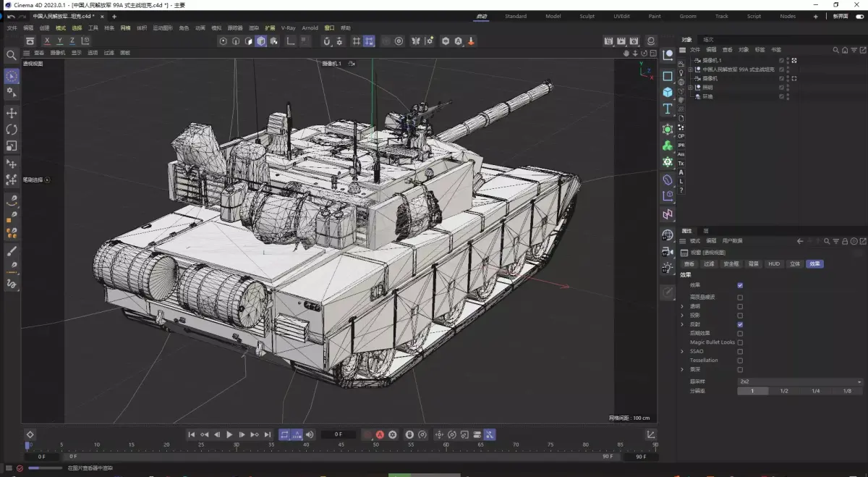
Task: Click the Objects manager hamburger menu
Action: click(x=683, y=50)
